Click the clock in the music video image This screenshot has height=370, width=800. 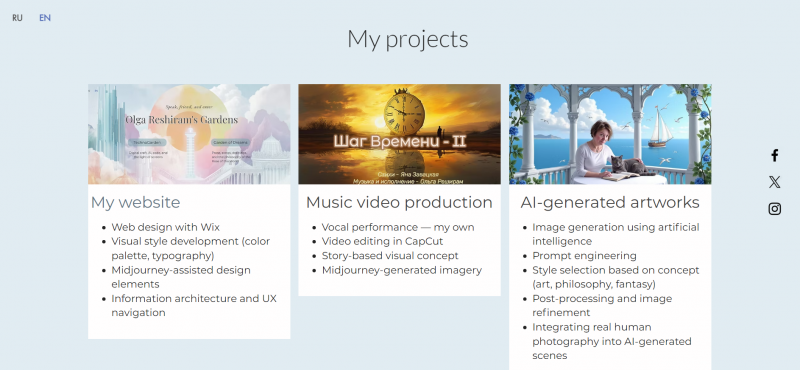tap(404, 111)
